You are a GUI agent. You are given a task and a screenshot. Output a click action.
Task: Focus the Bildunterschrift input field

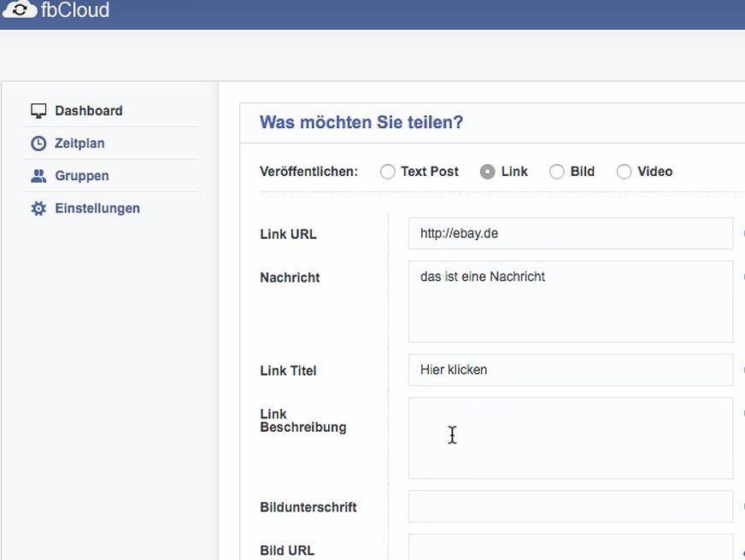(571, 506)
